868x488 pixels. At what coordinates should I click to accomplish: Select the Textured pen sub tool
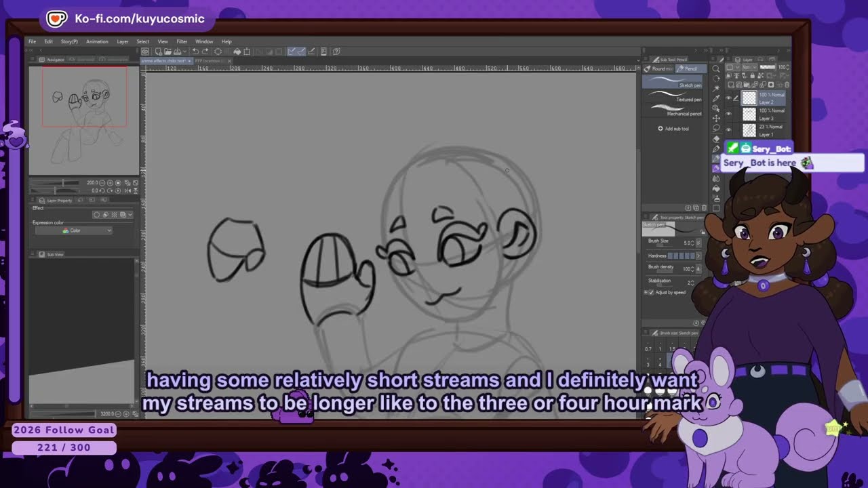pos(673,96)
